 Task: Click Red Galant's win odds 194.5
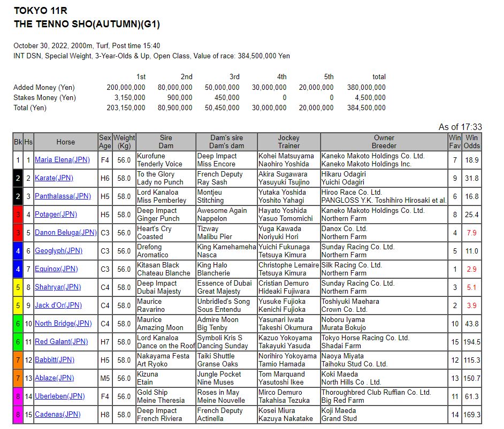point(472,342)
